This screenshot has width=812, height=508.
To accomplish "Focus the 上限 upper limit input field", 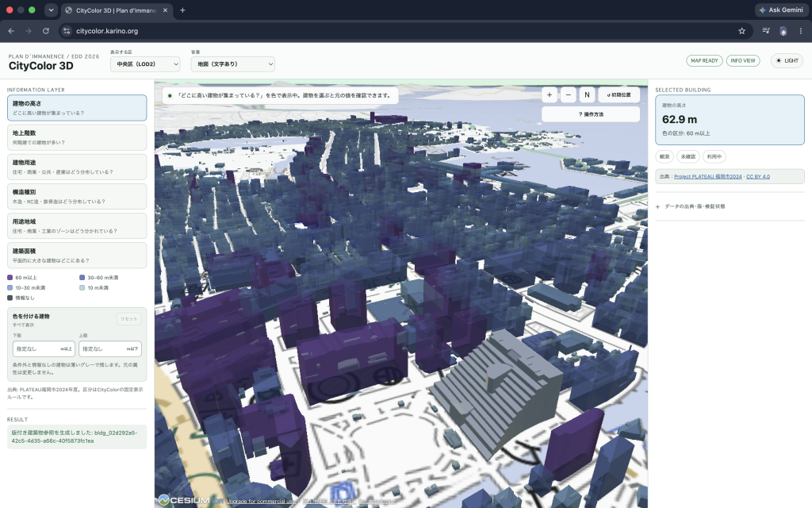I will [109, 349].
